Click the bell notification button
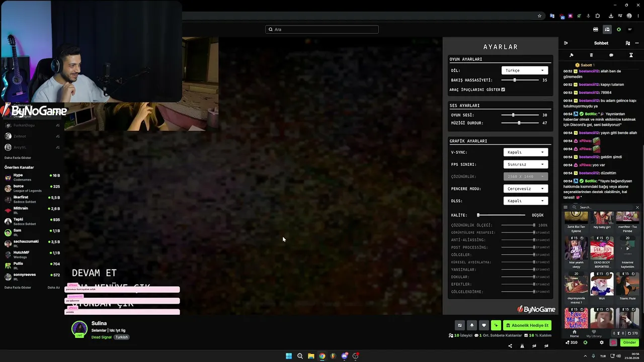 (x=471, y=325)
